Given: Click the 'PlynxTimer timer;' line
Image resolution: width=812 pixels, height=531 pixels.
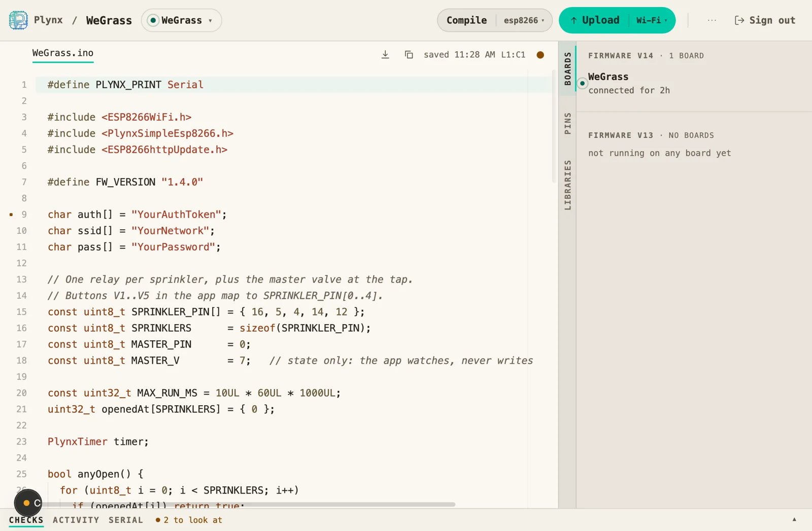Looking at the screenshot, I should coord(98,442).
